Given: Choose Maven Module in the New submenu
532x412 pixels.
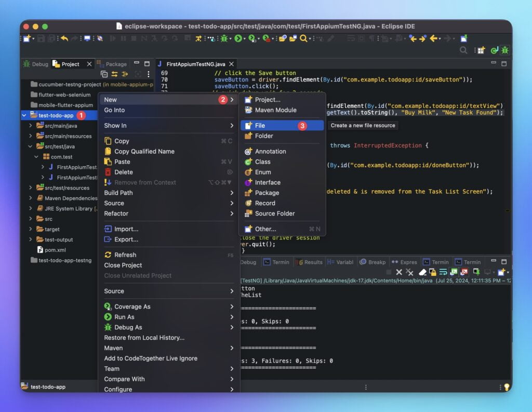Looking at the screenshot, I should (282, 110).
